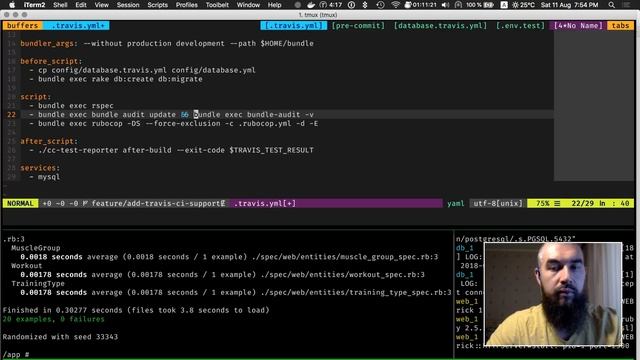Screen dimensions: 640x360
Task: Open the Session menu
Action: coord(128,5)
